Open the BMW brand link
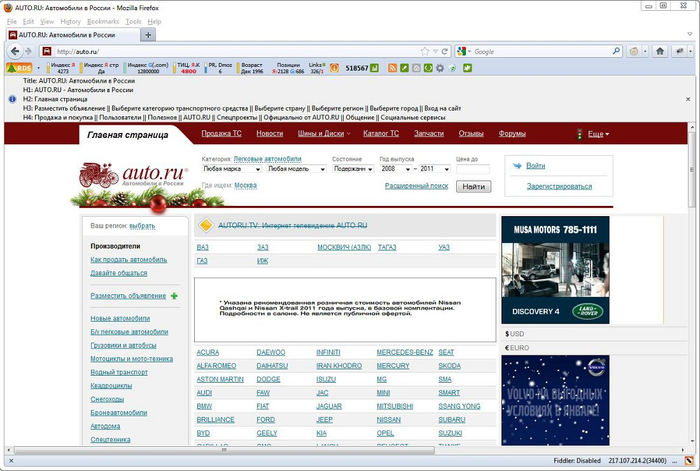This screenshot has height=471, width=700. coord(204,406)
